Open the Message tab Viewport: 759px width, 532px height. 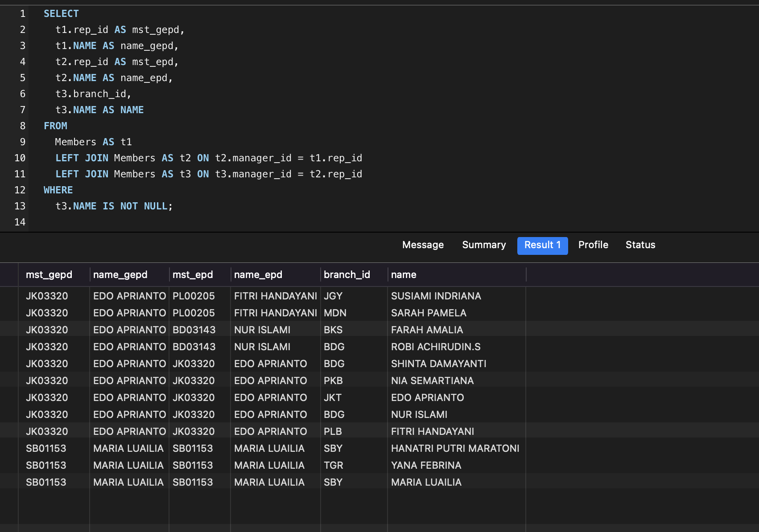click(423, 245)
